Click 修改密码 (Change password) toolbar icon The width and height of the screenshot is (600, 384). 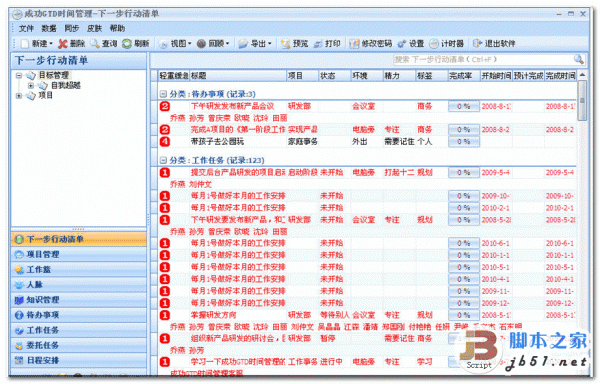pyautogui.click(x=354, y=44)
